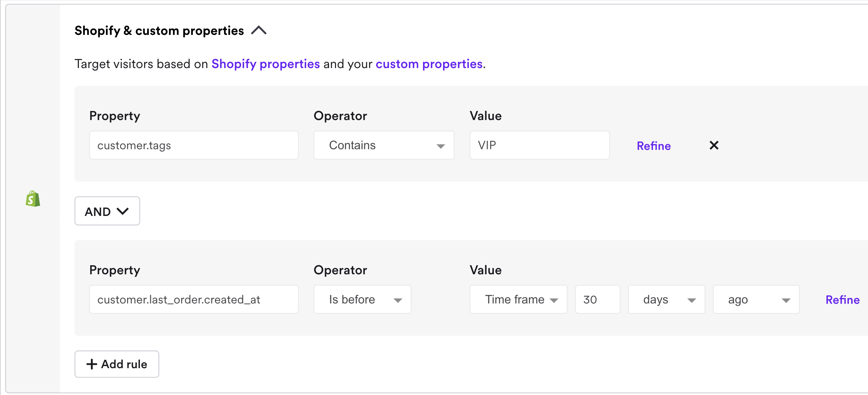Remove the customer.tags rule via X icon
Viewport: 868px width, 395px height.
(x=714, y=145)
